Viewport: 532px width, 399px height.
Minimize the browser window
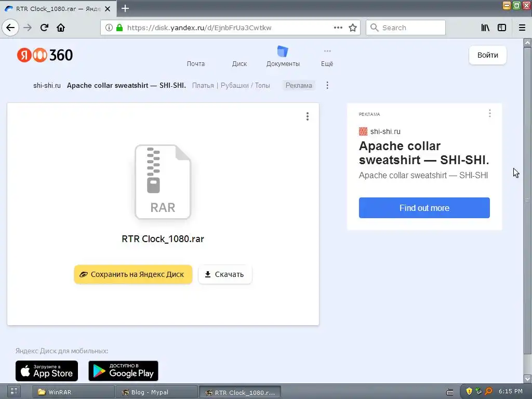(507, 5)
